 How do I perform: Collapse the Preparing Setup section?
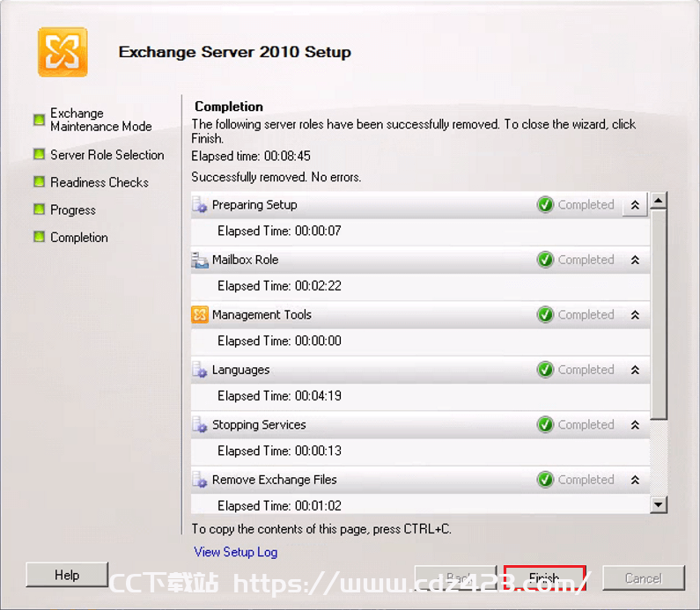[635, 205]
